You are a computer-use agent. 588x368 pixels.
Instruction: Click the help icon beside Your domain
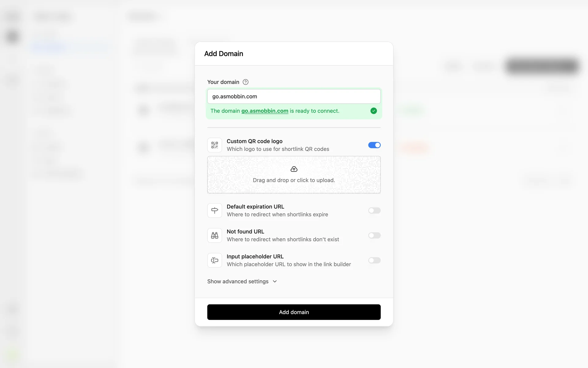[245, 82]
